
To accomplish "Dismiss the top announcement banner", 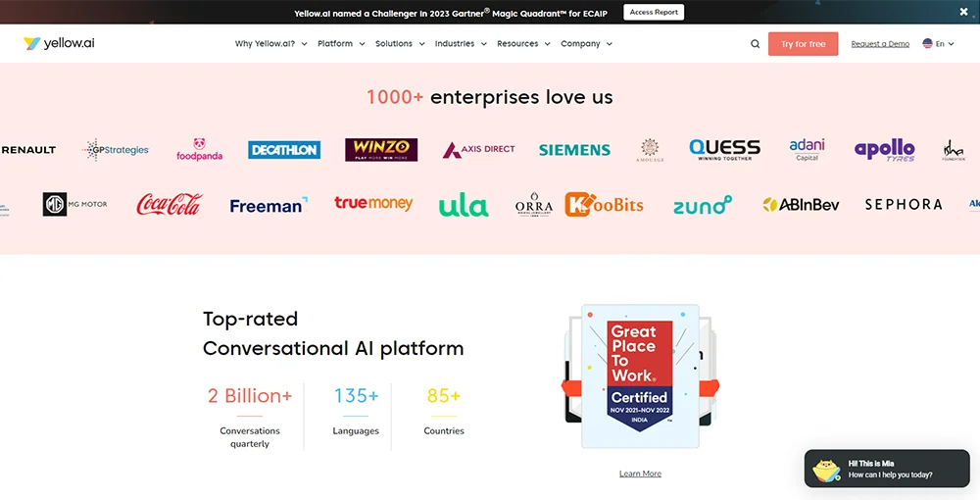I will pos(963,11).
